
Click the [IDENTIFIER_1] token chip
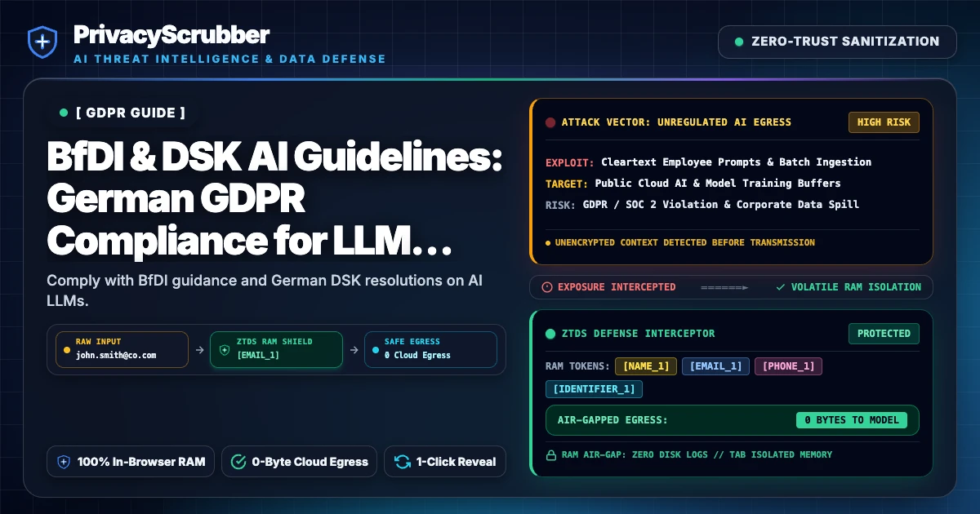tap(594, 389)
